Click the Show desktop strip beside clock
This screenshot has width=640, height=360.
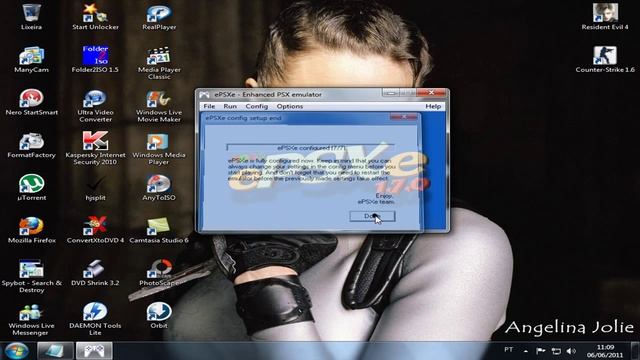[x=635, y=351]
